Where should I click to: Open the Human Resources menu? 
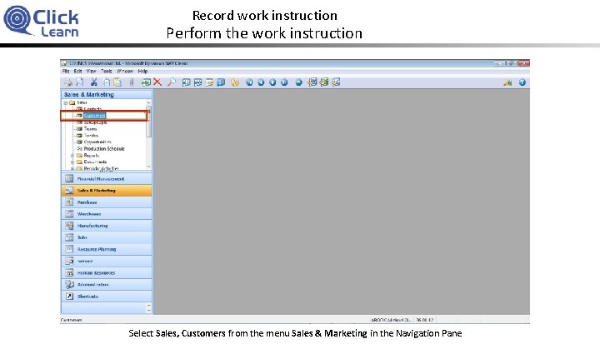pyautogui.click(x=107, y=273)
